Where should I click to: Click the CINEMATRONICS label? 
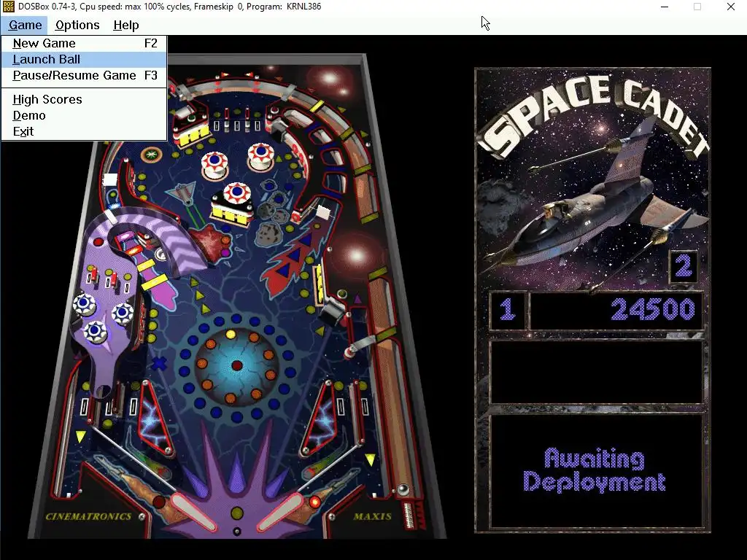(88, 517)
